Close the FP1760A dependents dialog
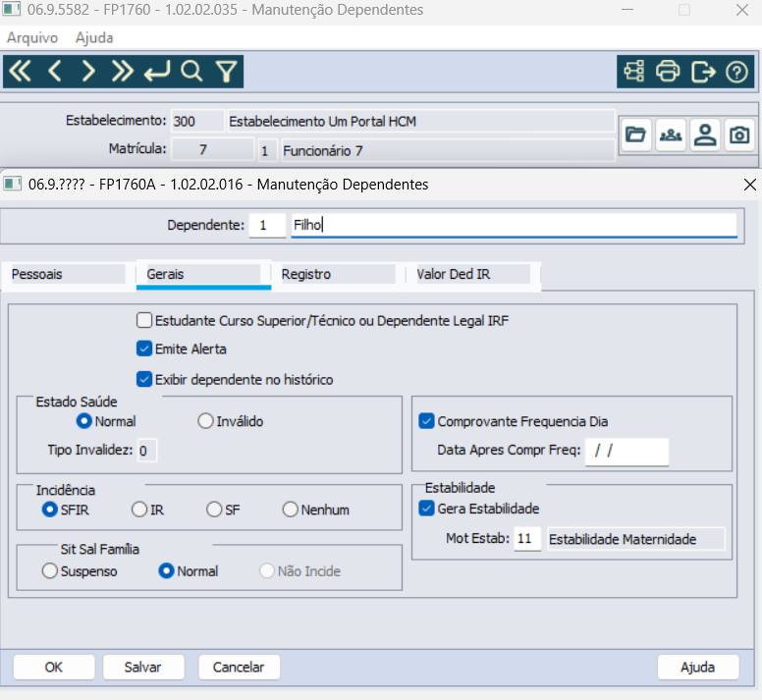Viewport: 762px width, 700px height. pos(750,185)
